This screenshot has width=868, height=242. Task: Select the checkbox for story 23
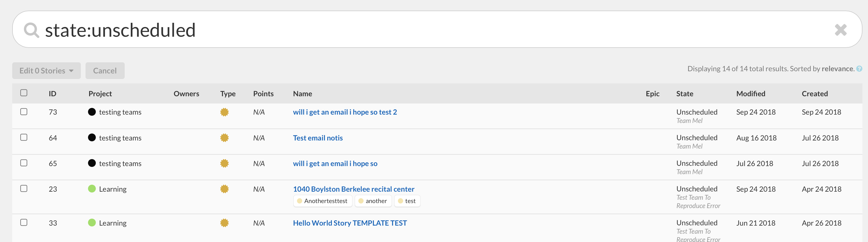coord(24,189)
